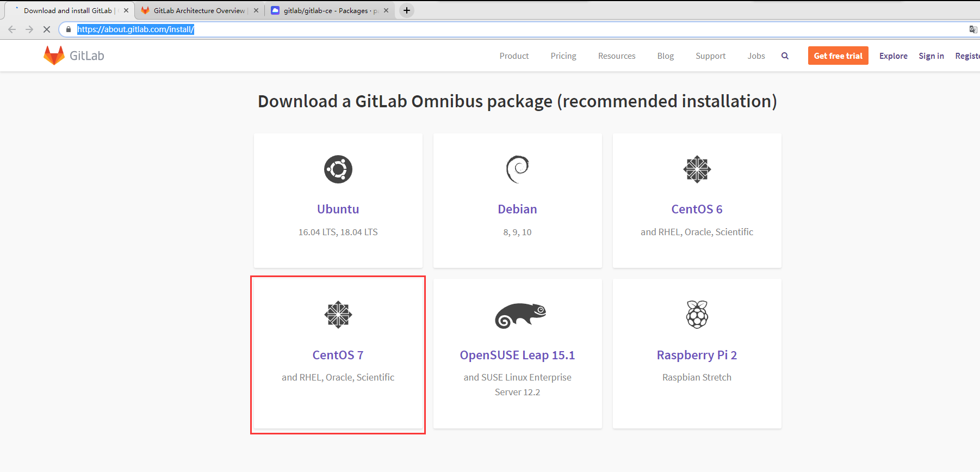The width and height of the screenshot is (980, 472).
Task: Close the gitlab/gitlab-ce Packages tab
Action: [x=386, y=10]
